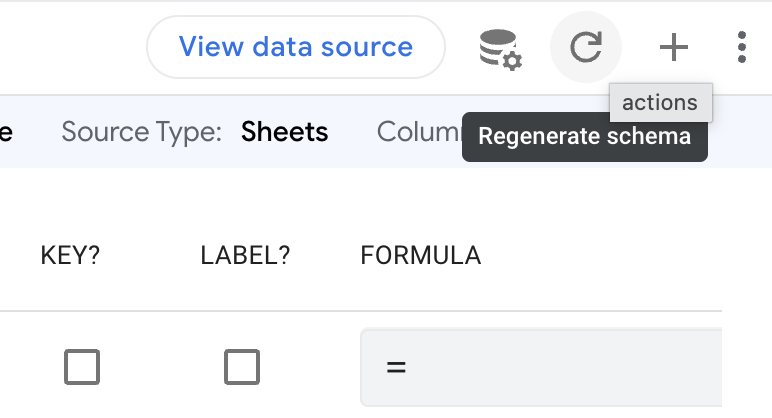Tick the KEY? checkbox
Image resolution: width=772 pixels, height=418 pixels.
point(82,367)
